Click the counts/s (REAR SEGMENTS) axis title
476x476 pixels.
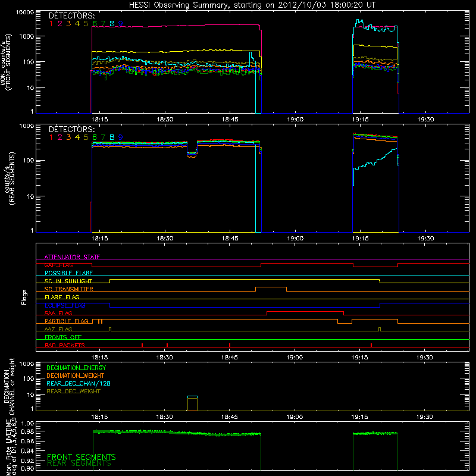point(10,178)
